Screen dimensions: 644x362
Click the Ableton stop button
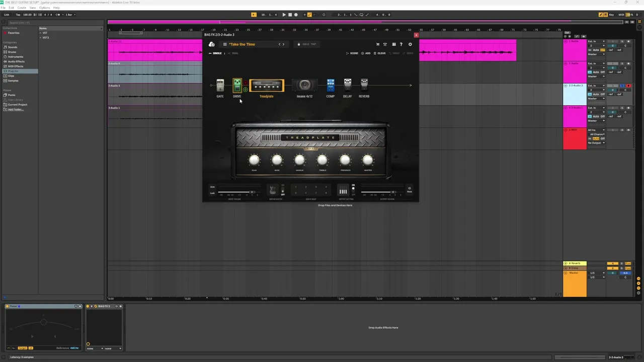click(x=290, y=15)
